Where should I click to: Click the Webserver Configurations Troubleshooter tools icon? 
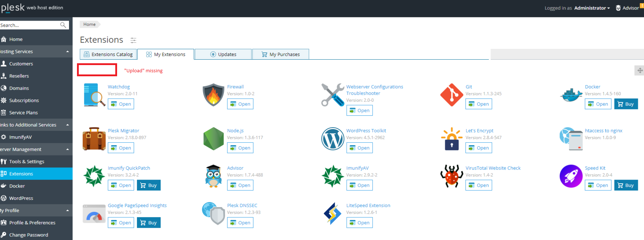[x=332, y=95]
